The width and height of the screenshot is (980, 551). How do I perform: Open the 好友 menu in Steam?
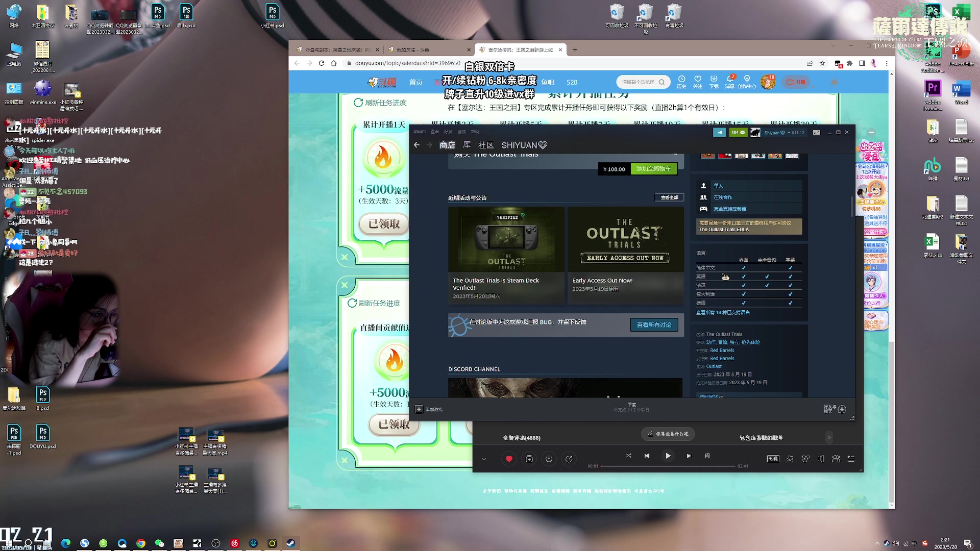(448, 132)
